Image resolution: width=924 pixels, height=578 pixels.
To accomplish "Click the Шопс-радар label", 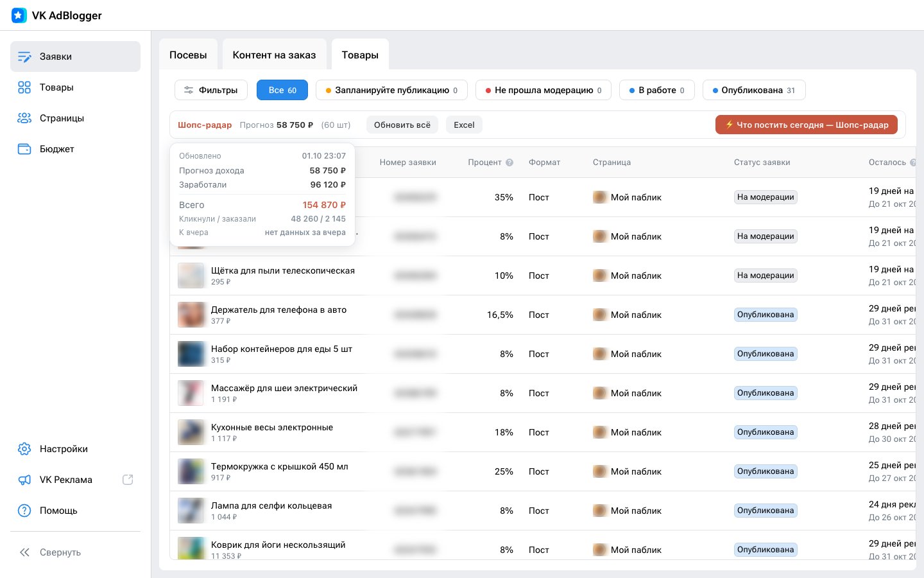I will 205,125.
